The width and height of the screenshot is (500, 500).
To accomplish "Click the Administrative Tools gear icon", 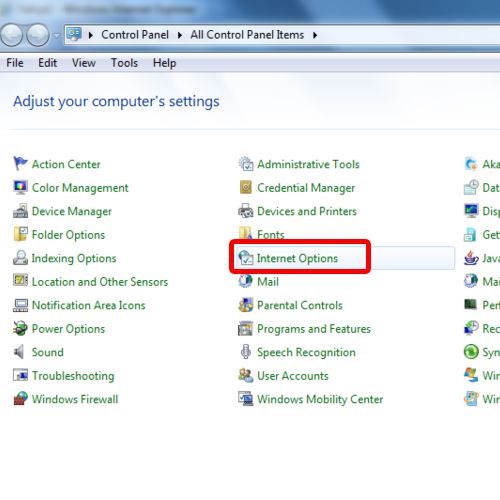I will click(x=246, y=164).
